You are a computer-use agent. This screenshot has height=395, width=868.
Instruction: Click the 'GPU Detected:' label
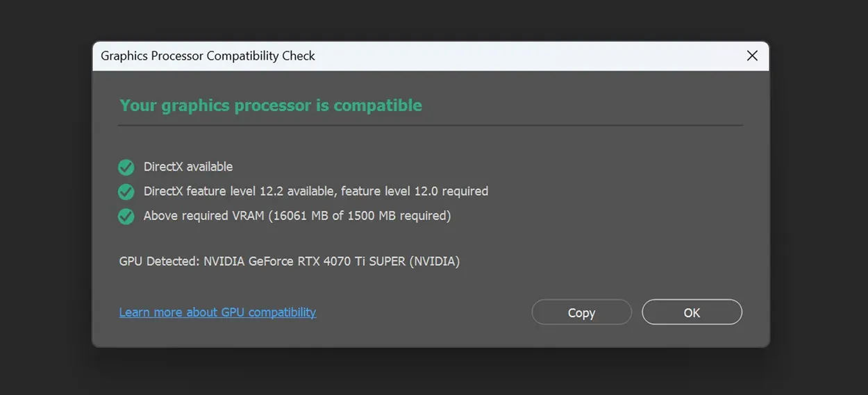pos(160,262)
